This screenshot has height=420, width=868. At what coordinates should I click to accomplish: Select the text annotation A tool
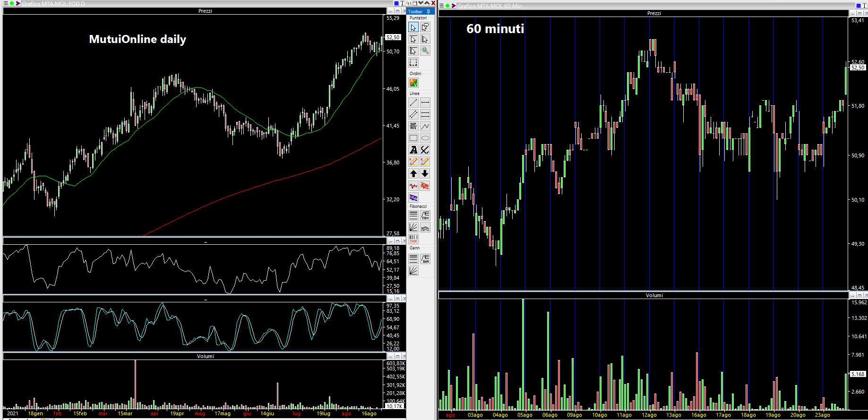point(413,150)
